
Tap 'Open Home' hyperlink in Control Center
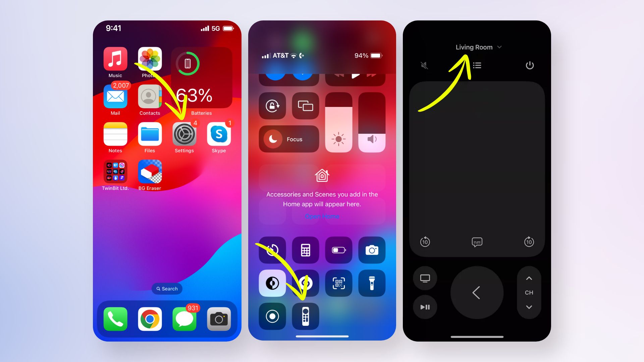[x=322, y=217]
